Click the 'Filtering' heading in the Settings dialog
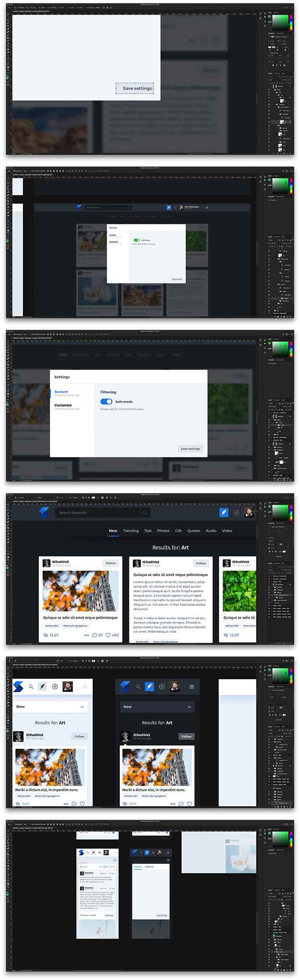Image resolution: width=300 pixels, height=980 pixels. point(108,392)
